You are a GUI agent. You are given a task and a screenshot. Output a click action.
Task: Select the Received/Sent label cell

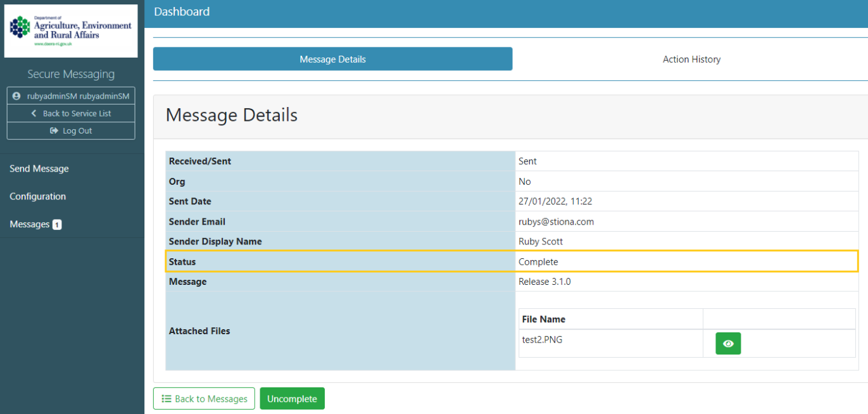(341, 161)
